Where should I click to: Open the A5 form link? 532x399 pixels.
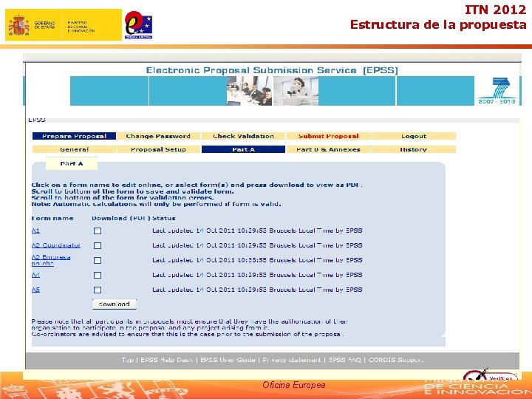coord(35,290)
